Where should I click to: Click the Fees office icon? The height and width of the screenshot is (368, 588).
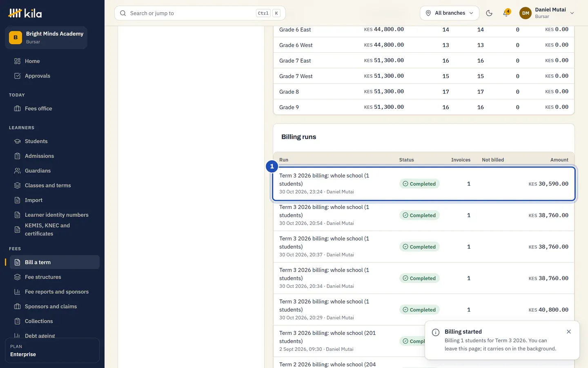click(17, 108)
